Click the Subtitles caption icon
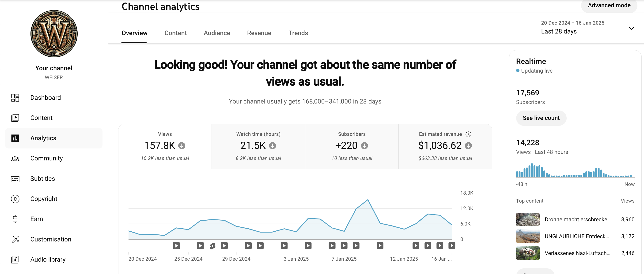The width and height of the screenshot is (644, 274). click(15, 179)
